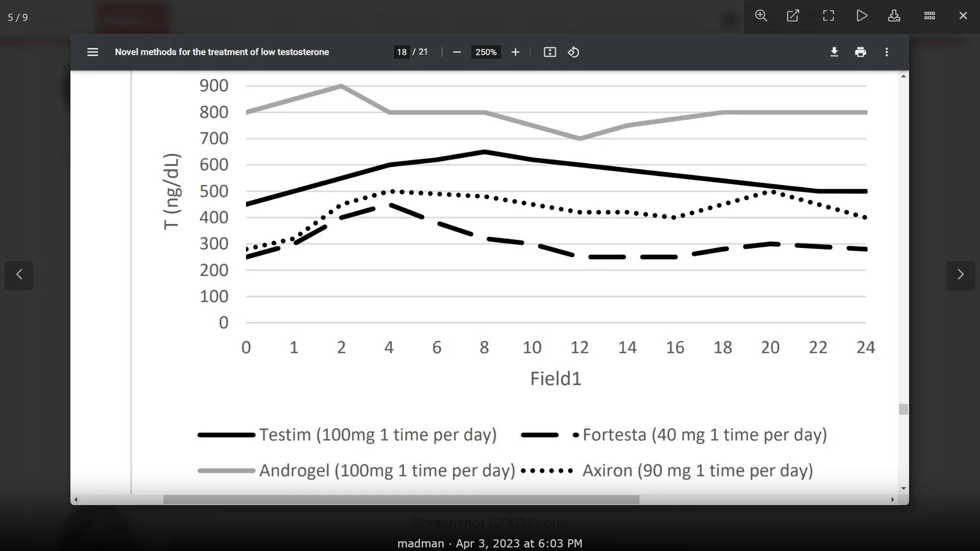Click the vertical scrollbar up arrow
Screen dimensions: 980x551
(903, 76)
